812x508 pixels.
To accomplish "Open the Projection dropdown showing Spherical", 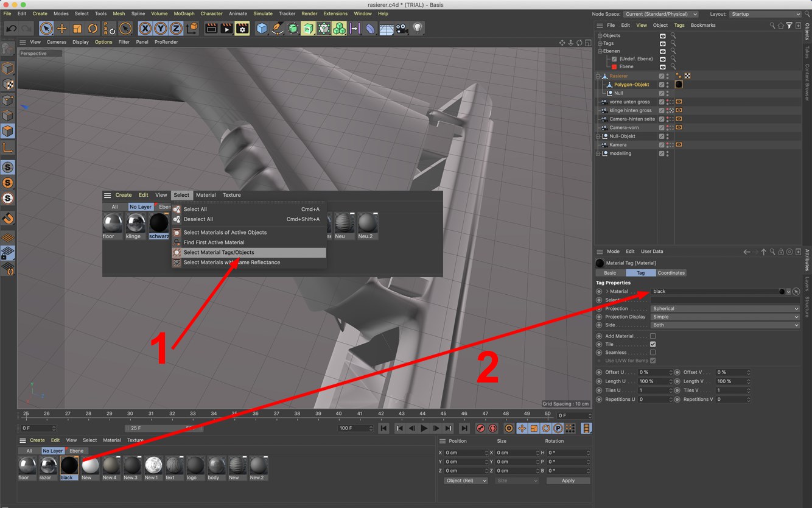I will pyautogui.click(x=724, y=309).
